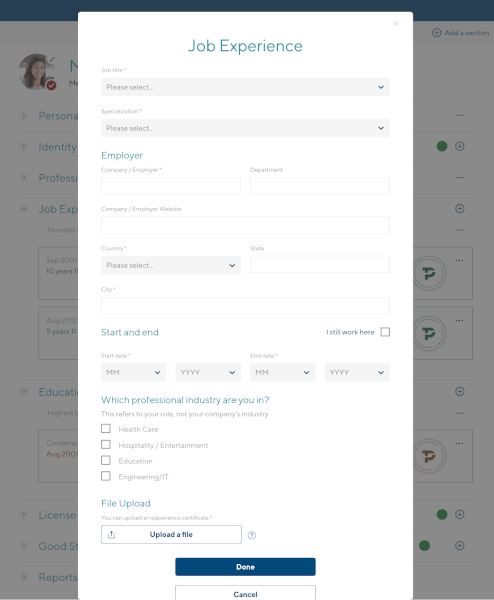This screenshot has height=600, width=494.
Task: Open the Start date month dropdown
Action: pos(133,372)
